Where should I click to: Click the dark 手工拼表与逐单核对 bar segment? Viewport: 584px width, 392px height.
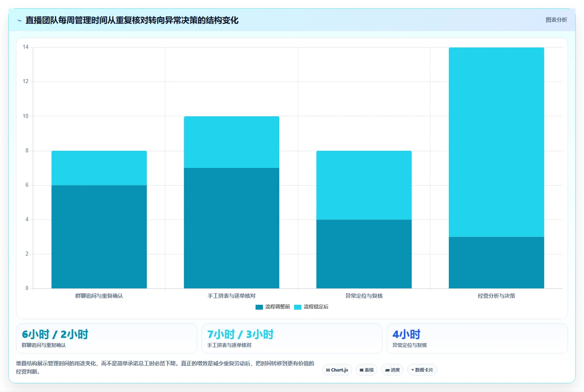pyautogui.click(x=231, y=228)
